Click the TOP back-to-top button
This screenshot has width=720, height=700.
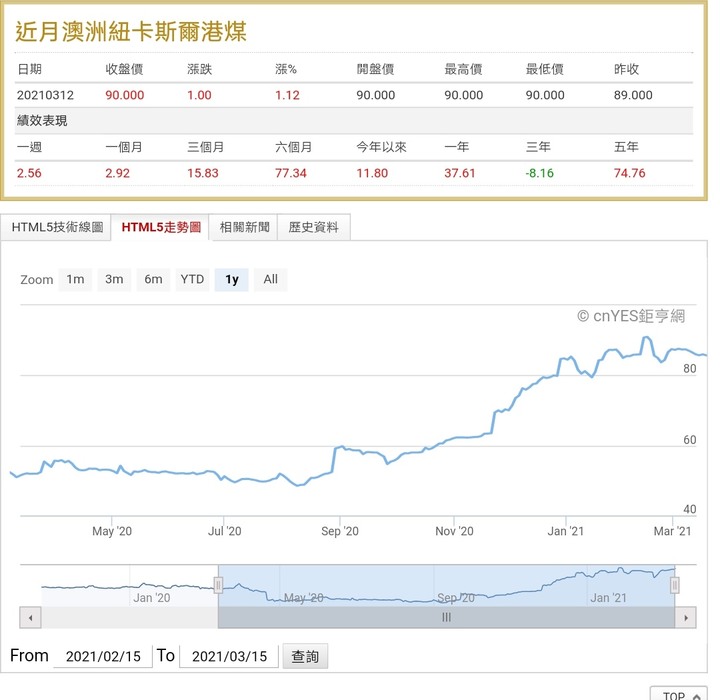pos(679,694)
